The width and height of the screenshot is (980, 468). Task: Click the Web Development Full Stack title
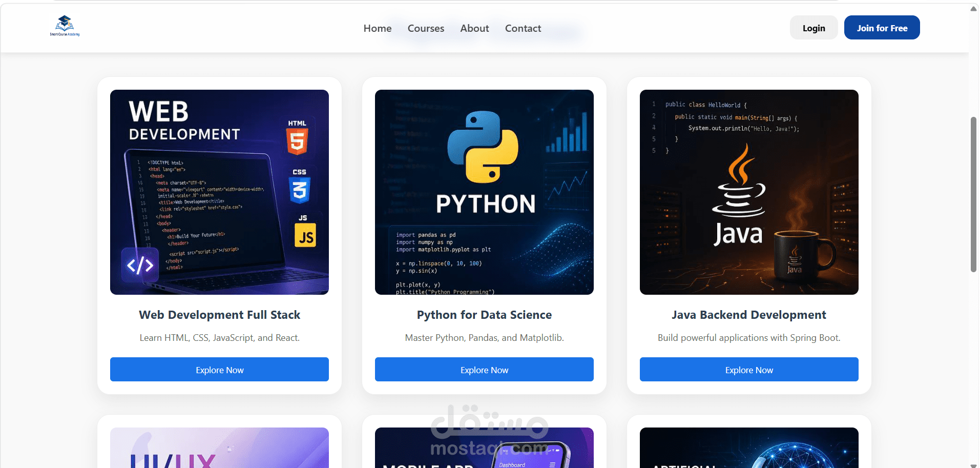[219, 315]
